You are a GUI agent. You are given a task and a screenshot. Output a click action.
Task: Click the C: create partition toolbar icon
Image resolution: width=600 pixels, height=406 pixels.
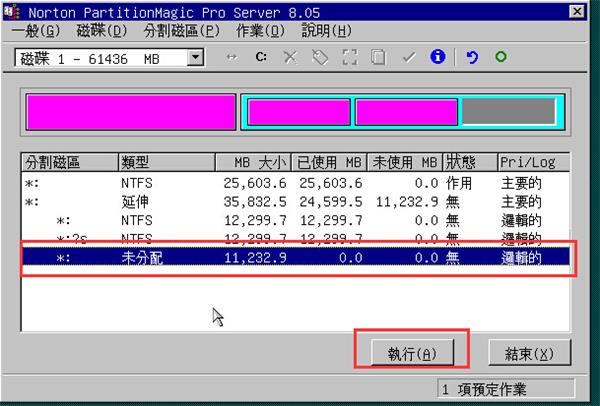coord(261,57)
